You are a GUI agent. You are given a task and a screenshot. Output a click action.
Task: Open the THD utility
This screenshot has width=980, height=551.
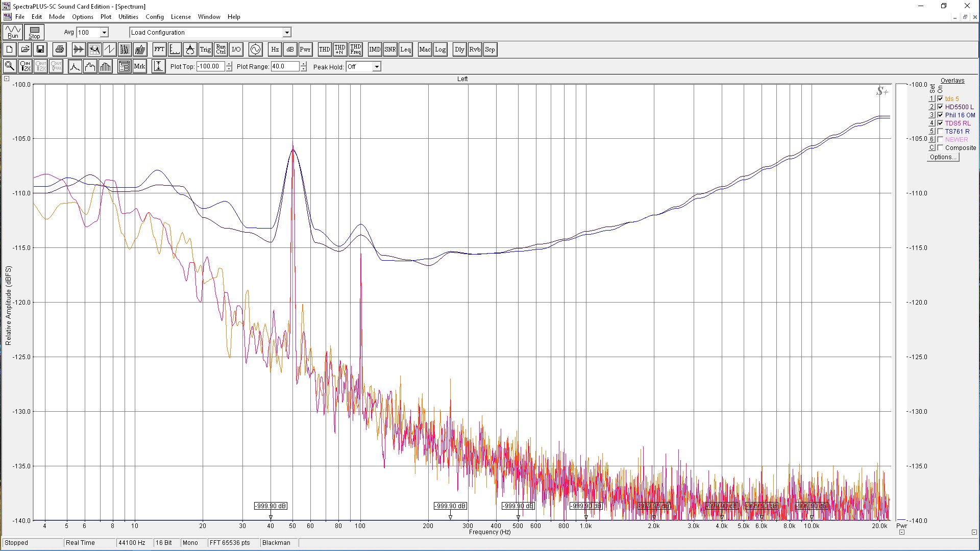point(325,49)
